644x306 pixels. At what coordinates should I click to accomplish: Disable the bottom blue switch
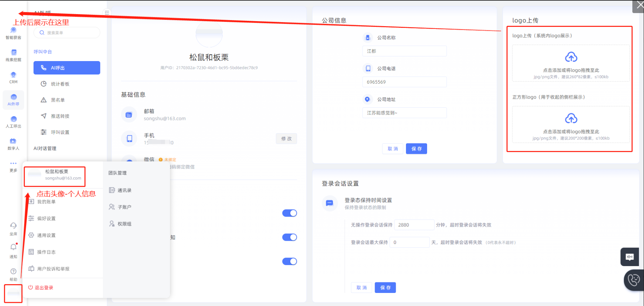[289, 262]
